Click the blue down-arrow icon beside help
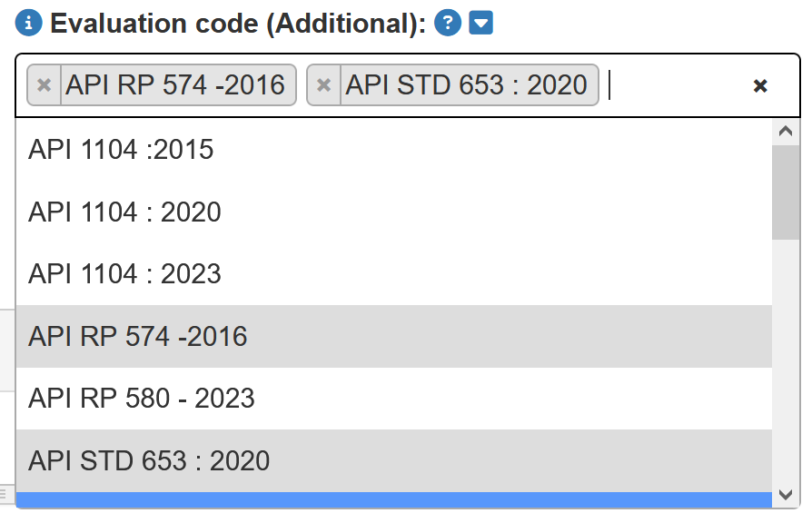 [x=480, y=25]
